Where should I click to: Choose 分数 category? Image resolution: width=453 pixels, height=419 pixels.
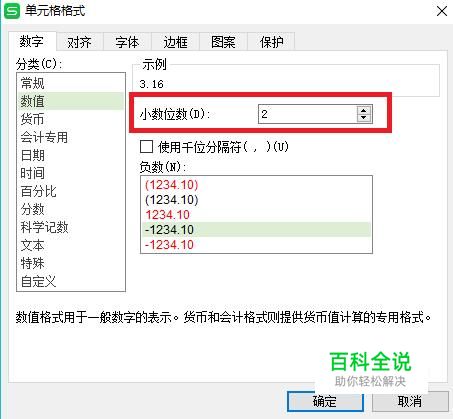(71, 209)
